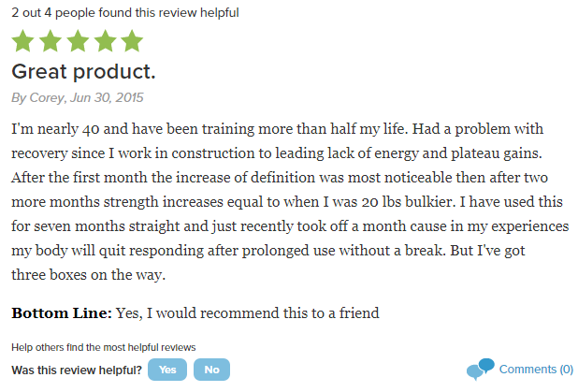578x392 pixels.
Task: Click the 'for seven months straight' review line
Action: click(290, 226)
